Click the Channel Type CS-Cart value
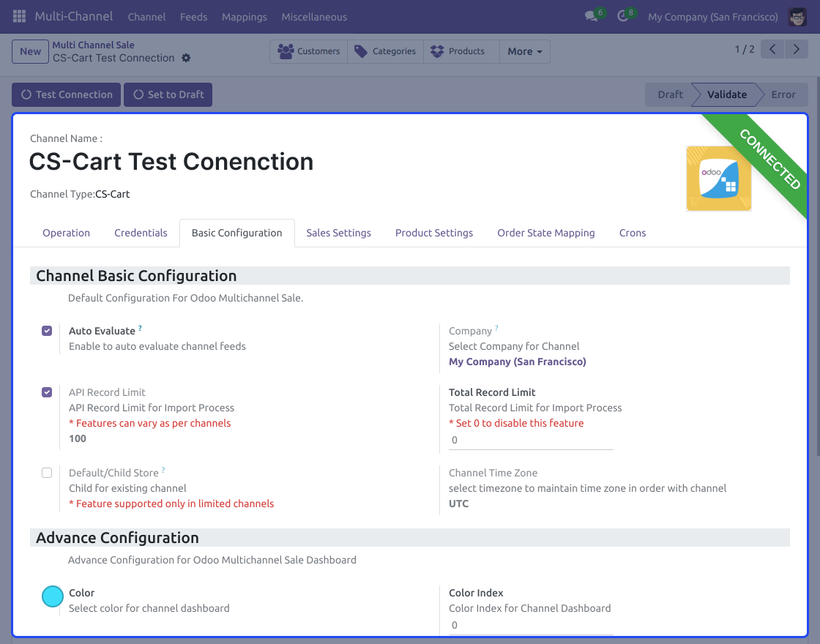820x644 pixels. [x=113, y=194]
